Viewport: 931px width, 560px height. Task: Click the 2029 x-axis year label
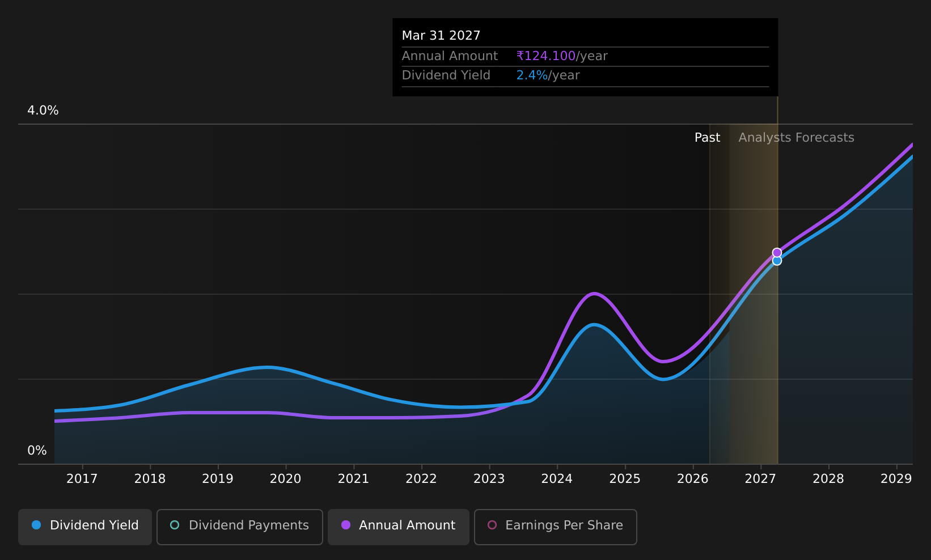(896, 479)
